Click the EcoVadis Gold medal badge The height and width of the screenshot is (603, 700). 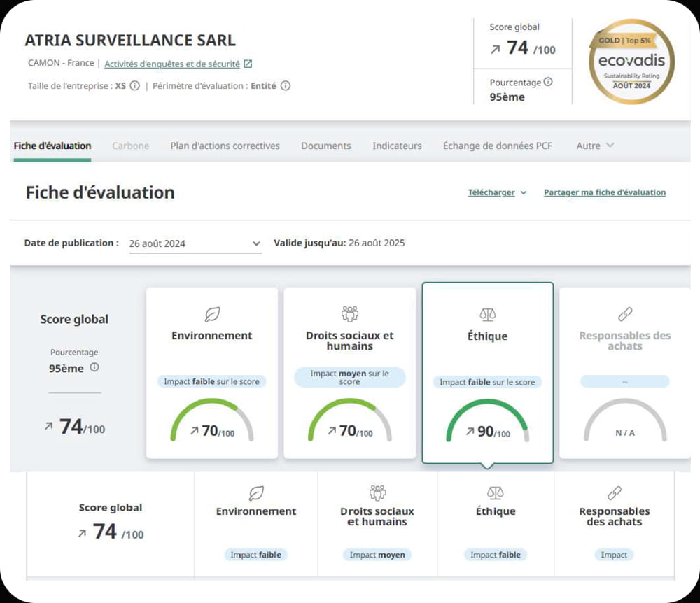tap(631, 62)
